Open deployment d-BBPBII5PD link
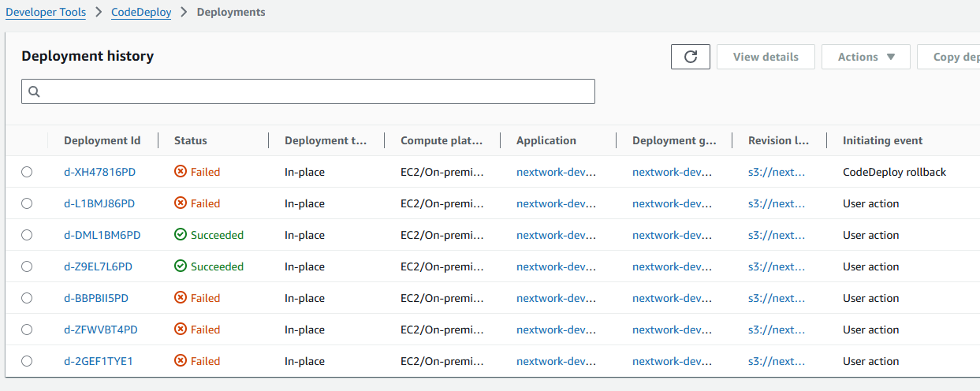The image size is (980, 391). [96, 298]
